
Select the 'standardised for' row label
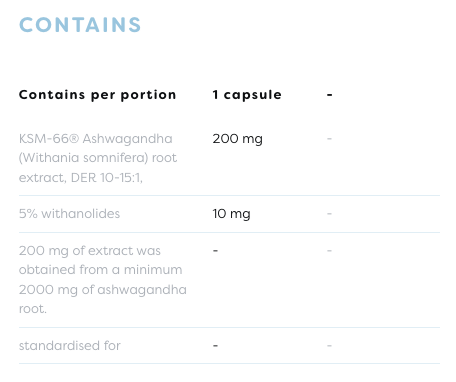point(70,346)
